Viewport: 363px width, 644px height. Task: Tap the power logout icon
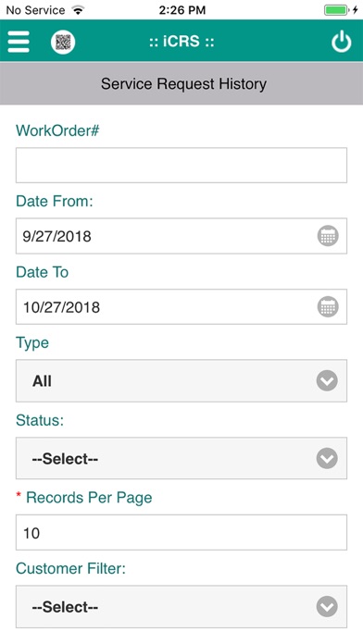[x=341, y=42]
